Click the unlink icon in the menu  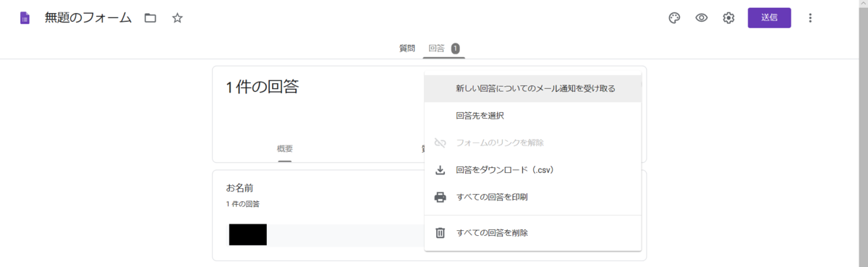[440, 143]
